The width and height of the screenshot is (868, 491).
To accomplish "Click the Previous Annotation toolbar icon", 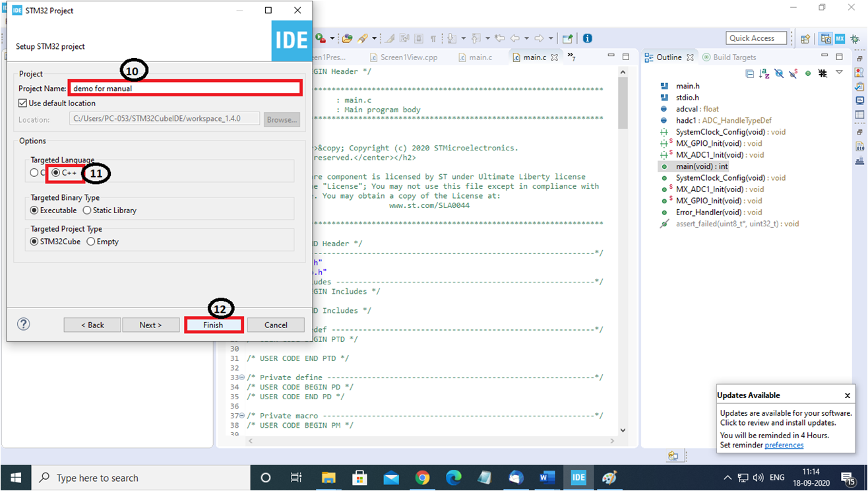I will click(476, 38).
